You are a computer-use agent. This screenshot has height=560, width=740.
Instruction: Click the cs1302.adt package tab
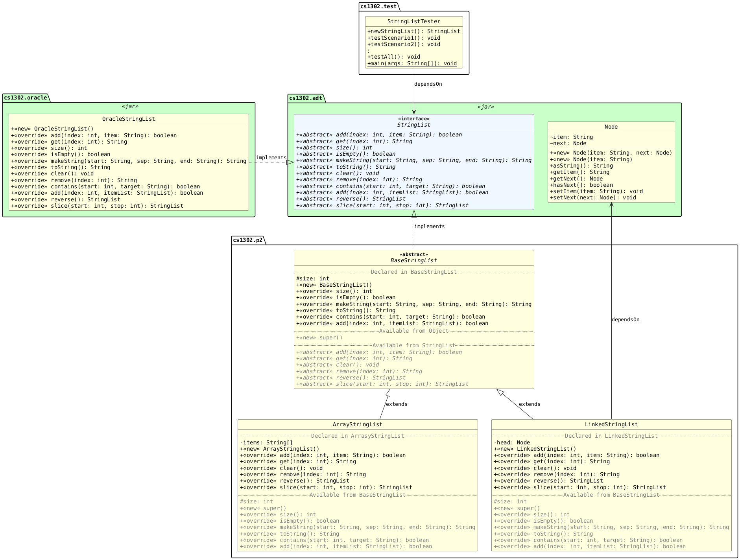coord(306,99)
